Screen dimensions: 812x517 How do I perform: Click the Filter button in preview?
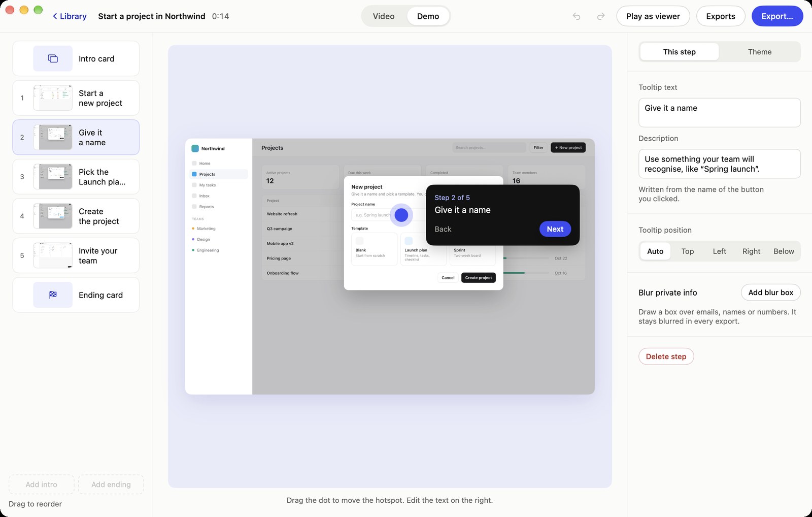tap(538, 148)
